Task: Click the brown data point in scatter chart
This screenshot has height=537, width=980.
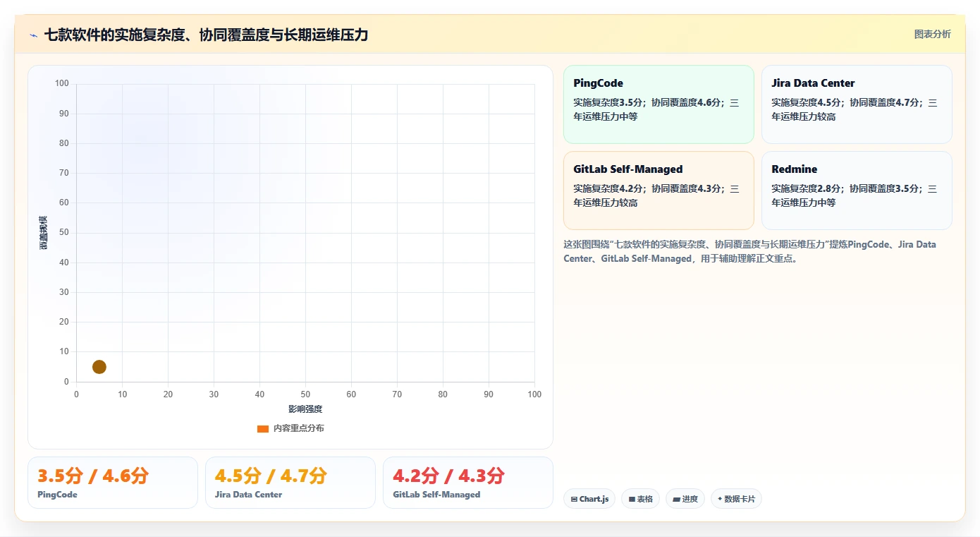Action: 99,367
